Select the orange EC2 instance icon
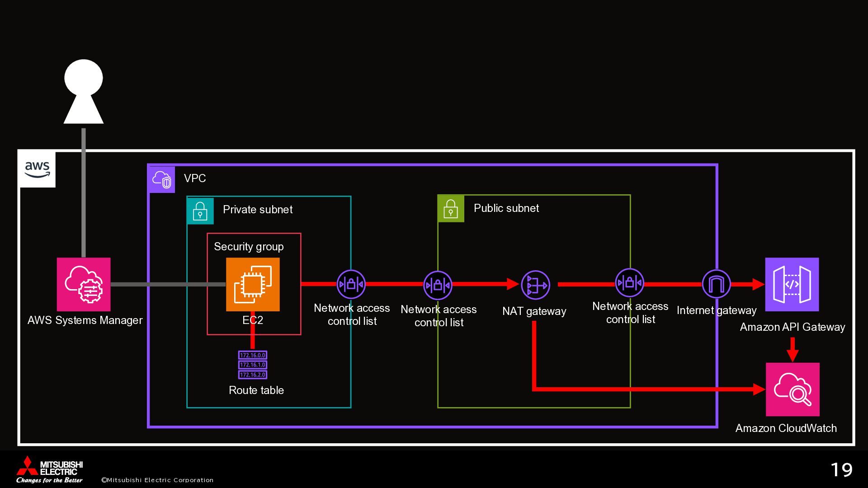 [x=253, y=284]
